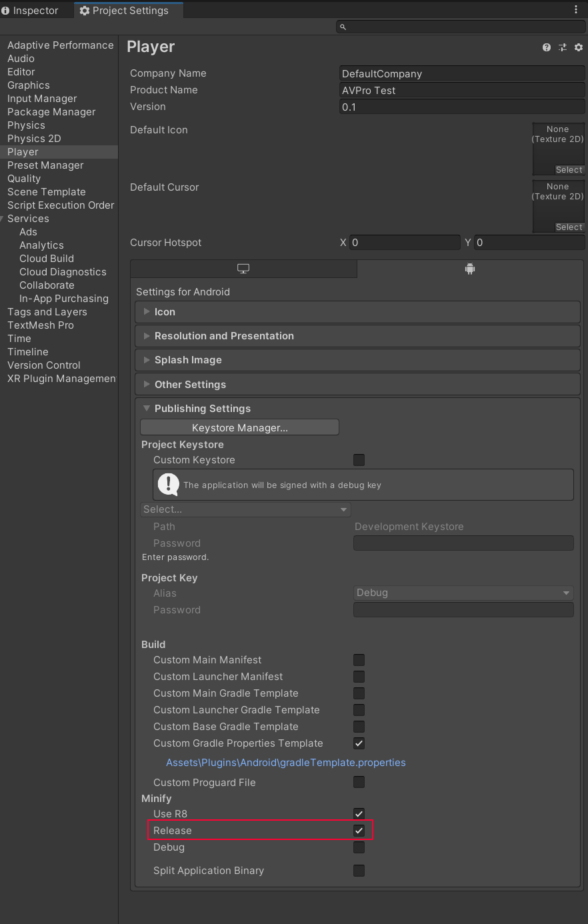Click the help icon in the Player header
Screen dimensions: 588x924
coord(546,47)
